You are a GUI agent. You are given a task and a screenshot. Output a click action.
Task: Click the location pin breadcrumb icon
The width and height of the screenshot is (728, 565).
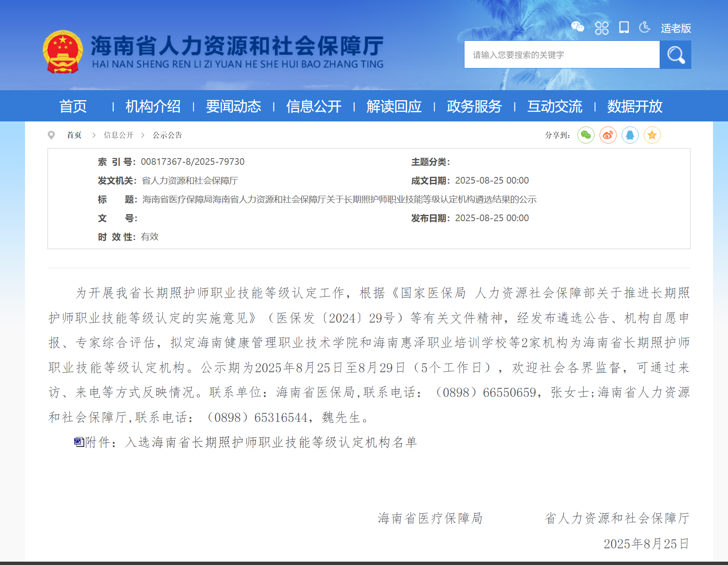[51, 135]
